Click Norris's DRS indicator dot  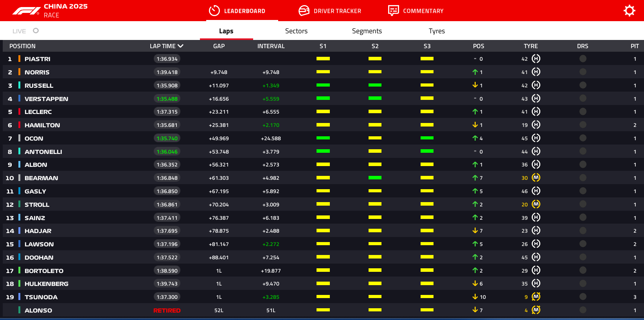click(x=583, y=72)
